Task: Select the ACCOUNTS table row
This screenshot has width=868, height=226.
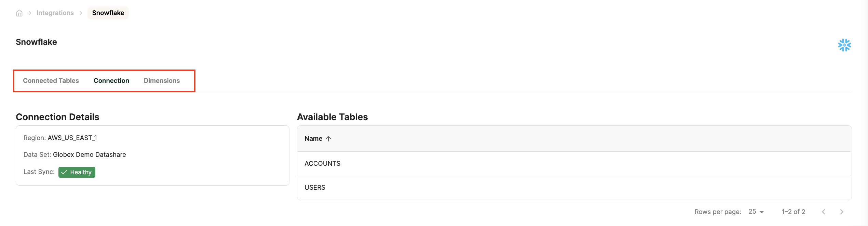Action: coord(322,164)
